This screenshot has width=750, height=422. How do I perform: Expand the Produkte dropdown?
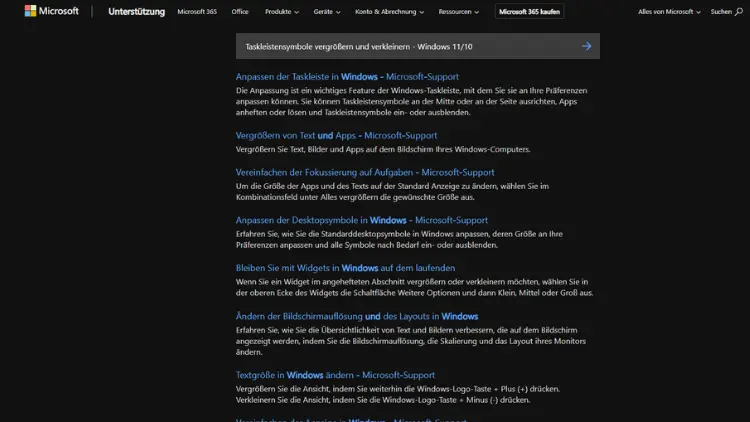(x=282, y=11)
